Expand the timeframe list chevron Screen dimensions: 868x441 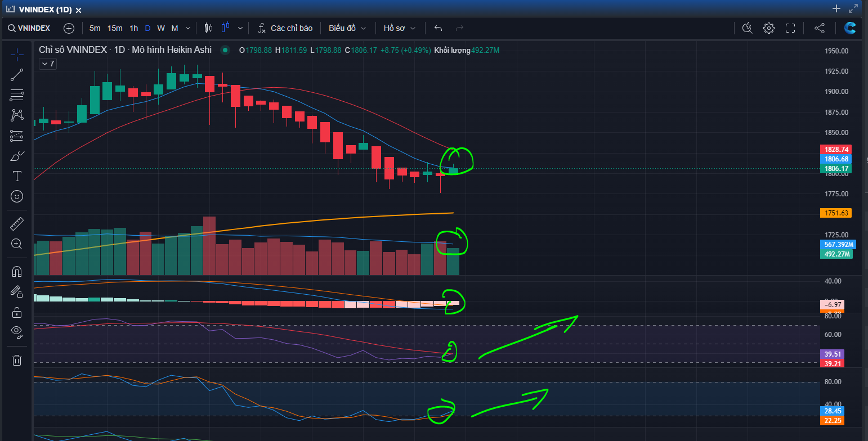point(188,28)
